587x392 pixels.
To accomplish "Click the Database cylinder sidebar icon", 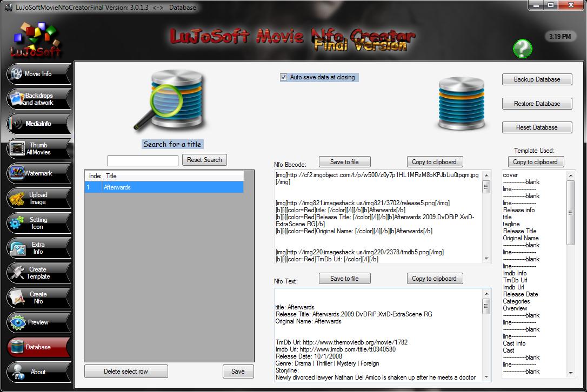I will click(x=17, y=347).
